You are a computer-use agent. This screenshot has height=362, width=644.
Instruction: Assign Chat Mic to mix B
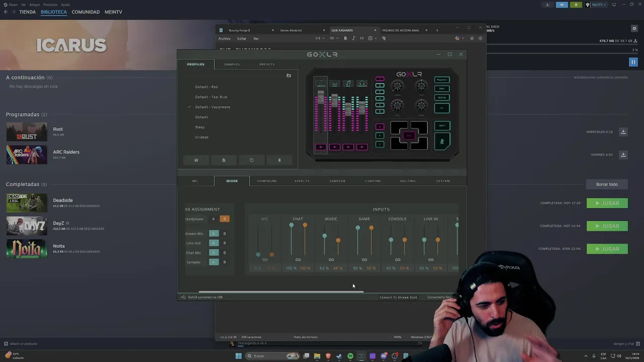coord(224,252)
